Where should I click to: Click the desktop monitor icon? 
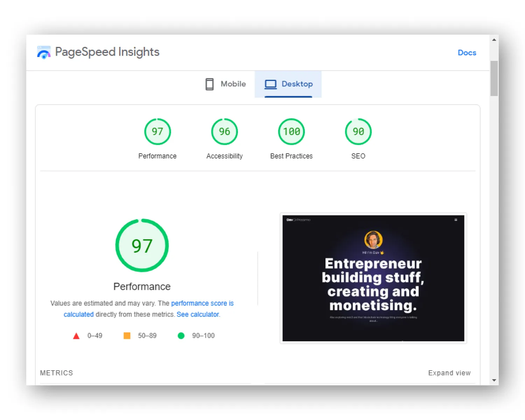click(x=271, y=84)
